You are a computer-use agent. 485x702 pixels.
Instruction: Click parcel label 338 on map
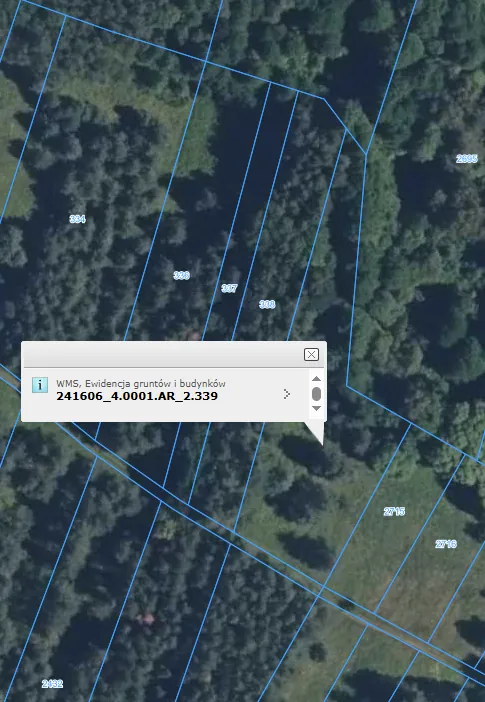[x=267, y=304]
